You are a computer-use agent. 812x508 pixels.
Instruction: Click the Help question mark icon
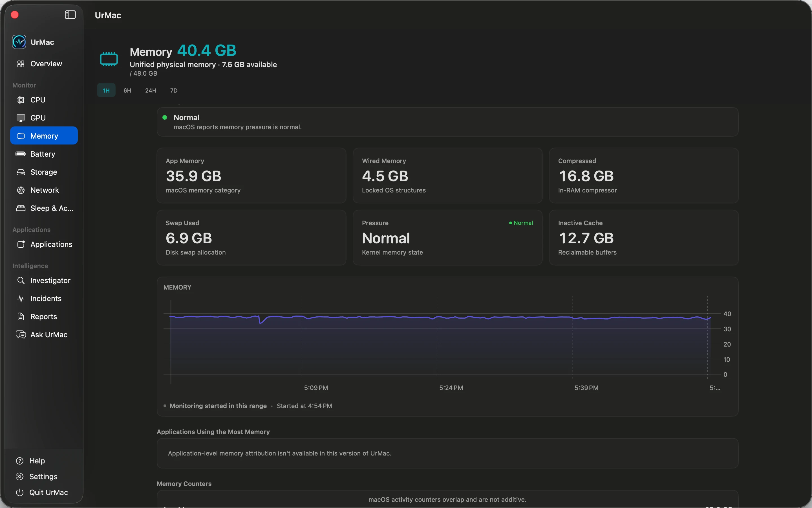pyautogui.click(x=20, y=461)
